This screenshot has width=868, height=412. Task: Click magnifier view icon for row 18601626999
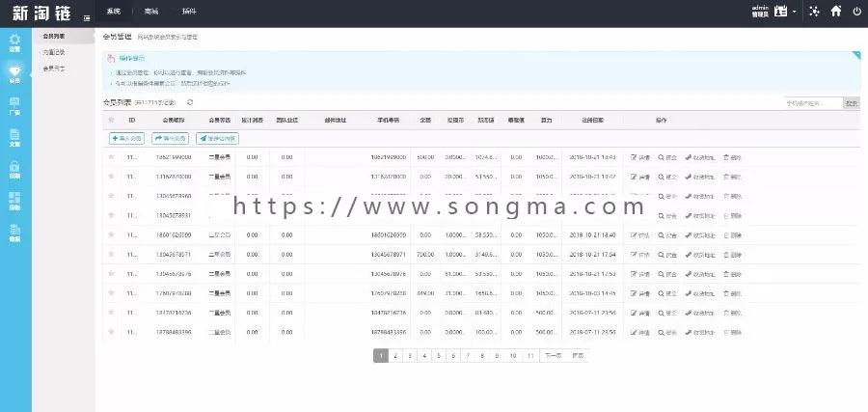pos(661,235)
